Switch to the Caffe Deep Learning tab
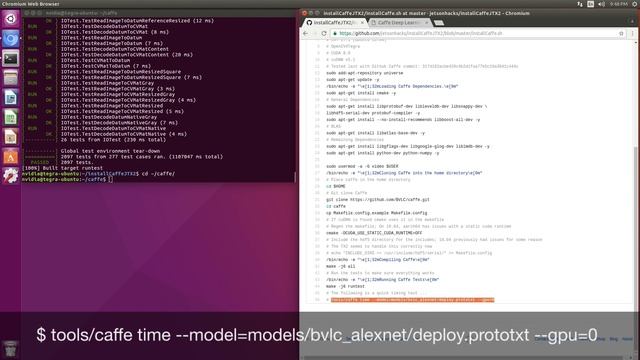The height and width of the screenshot is (360, 640). click(x=398, y=23)
